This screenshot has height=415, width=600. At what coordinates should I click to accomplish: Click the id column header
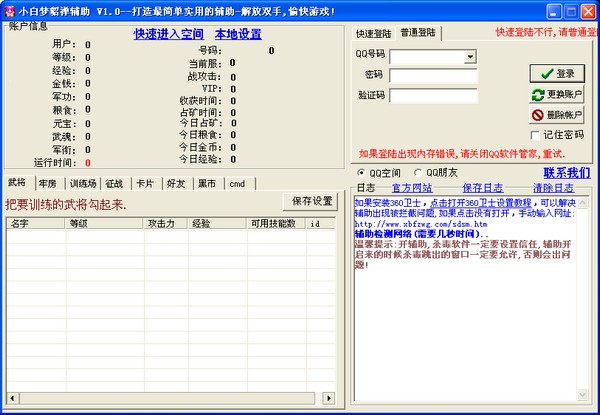(321, 223)
